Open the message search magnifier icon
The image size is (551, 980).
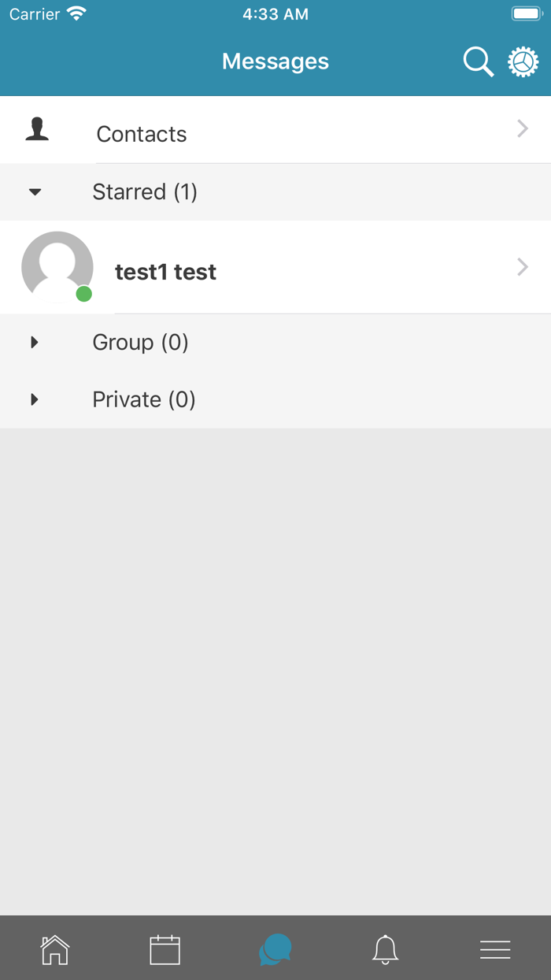(478, 61)
